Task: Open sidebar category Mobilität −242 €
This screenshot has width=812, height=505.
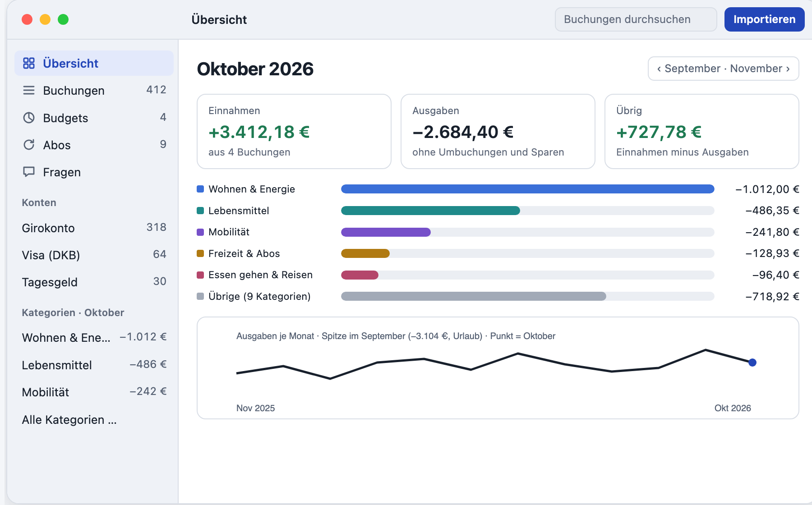Action: pyautogui.click(x=94, y=392)
